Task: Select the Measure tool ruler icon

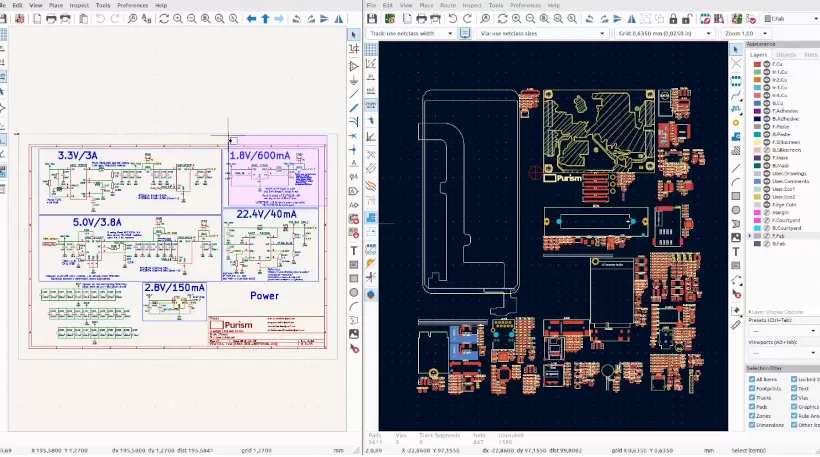Action: 736,325
